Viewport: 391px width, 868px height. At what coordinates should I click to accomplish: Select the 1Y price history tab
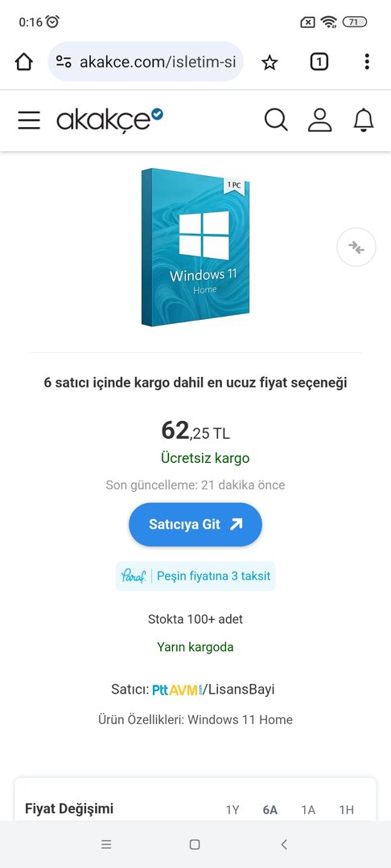coord(233,810)
